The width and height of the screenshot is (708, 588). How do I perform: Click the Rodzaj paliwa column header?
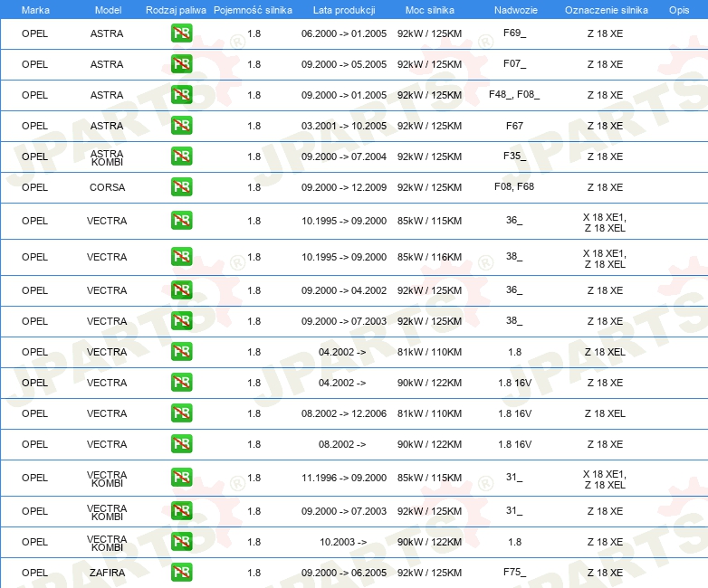[176, 10]
